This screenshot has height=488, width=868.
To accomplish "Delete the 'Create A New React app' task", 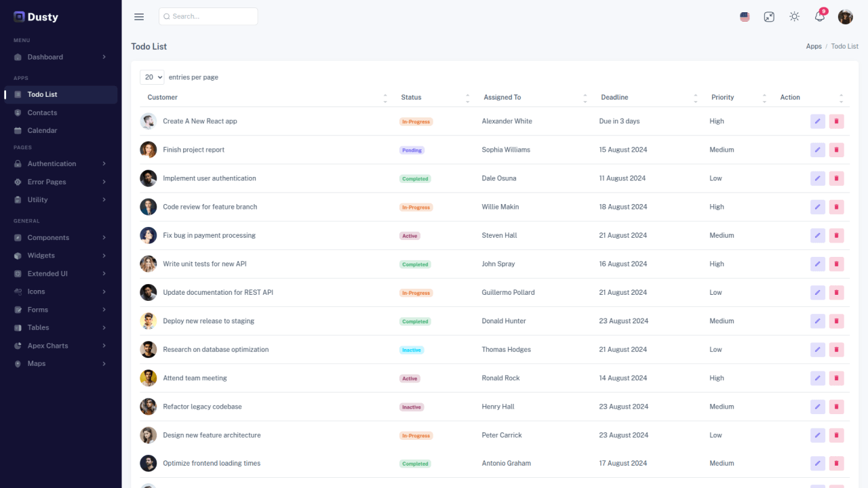I will (837, 121).
